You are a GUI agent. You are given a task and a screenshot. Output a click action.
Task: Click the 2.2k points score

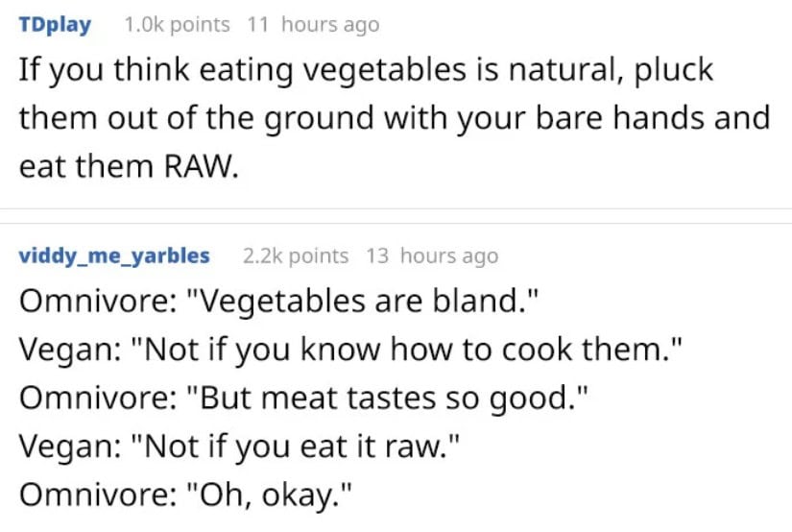(x=296, y=255)
